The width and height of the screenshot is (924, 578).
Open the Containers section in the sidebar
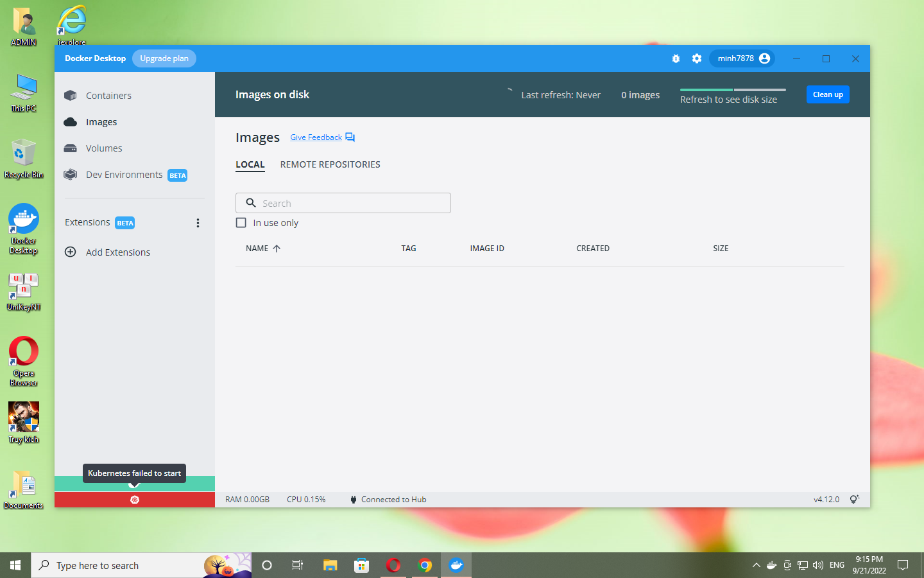coord(108,96)
